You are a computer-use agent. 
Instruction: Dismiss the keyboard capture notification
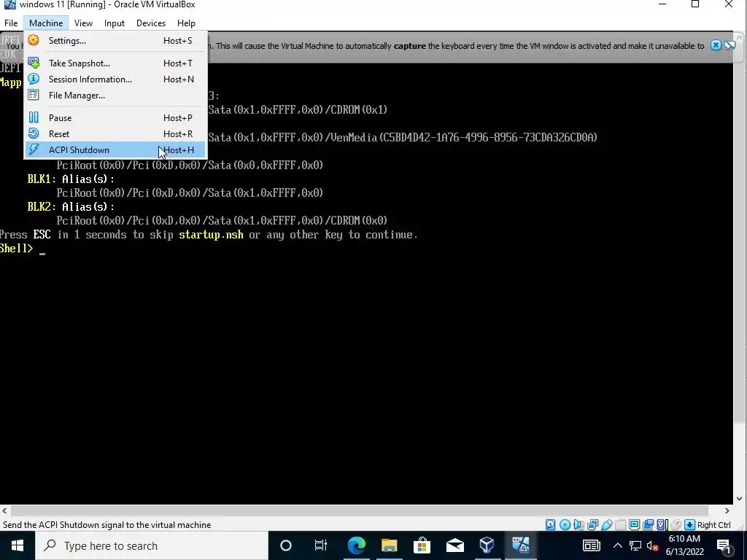point(716,45)
